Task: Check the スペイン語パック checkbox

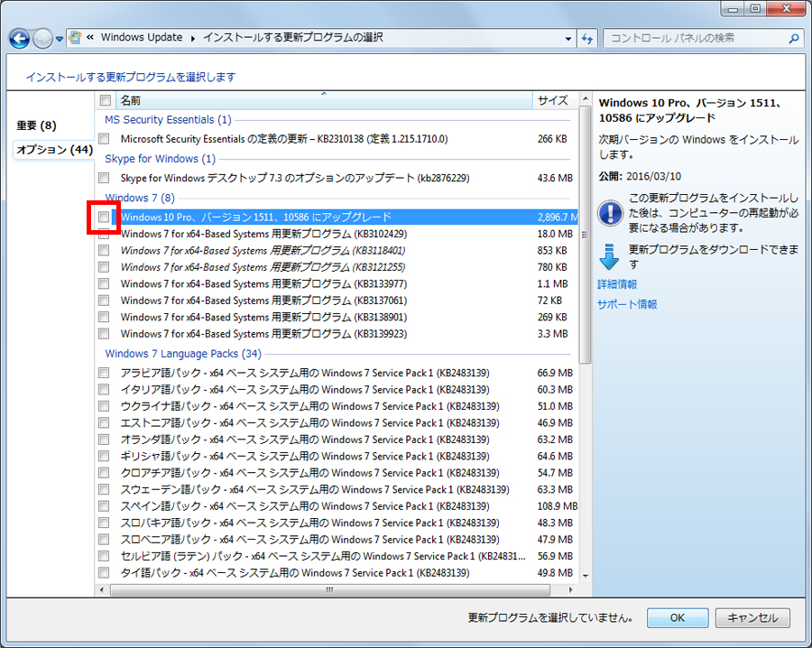Action: pos(104,506)
